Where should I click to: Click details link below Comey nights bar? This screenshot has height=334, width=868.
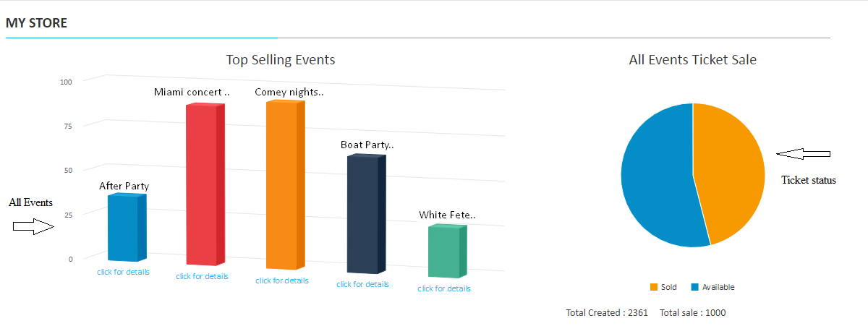tap(281, 281)
